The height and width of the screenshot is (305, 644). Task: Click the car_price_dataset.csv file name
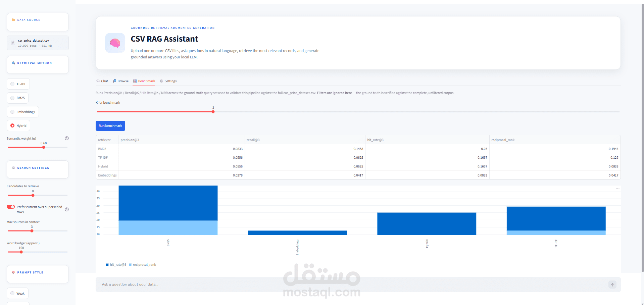[34, 41]
